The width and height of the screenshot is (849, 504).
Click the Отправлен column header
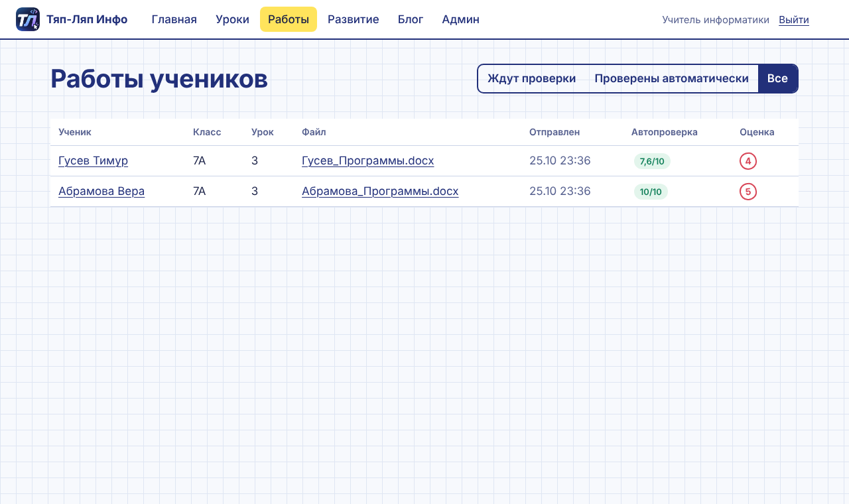pos(555,132)
